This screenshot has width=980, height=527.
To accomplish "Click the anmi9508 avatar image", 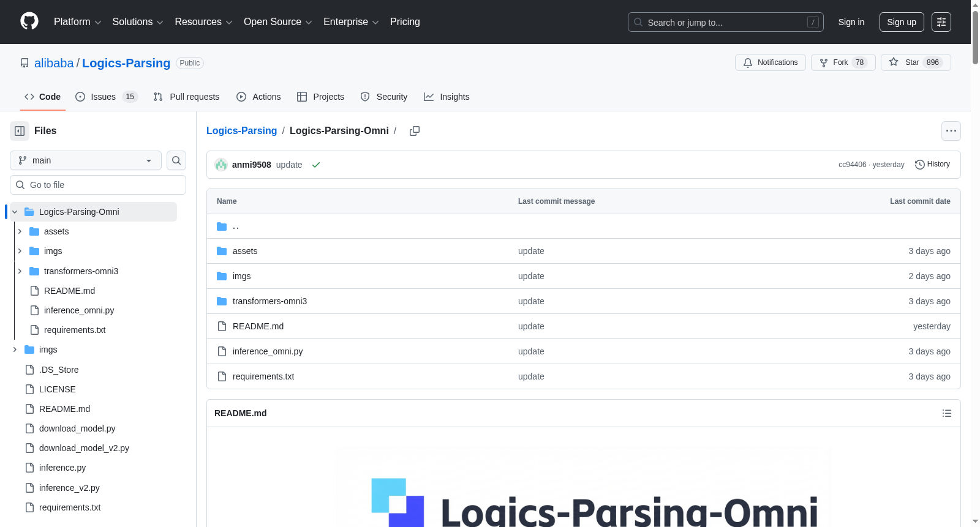I will click(x=221, y=165).
